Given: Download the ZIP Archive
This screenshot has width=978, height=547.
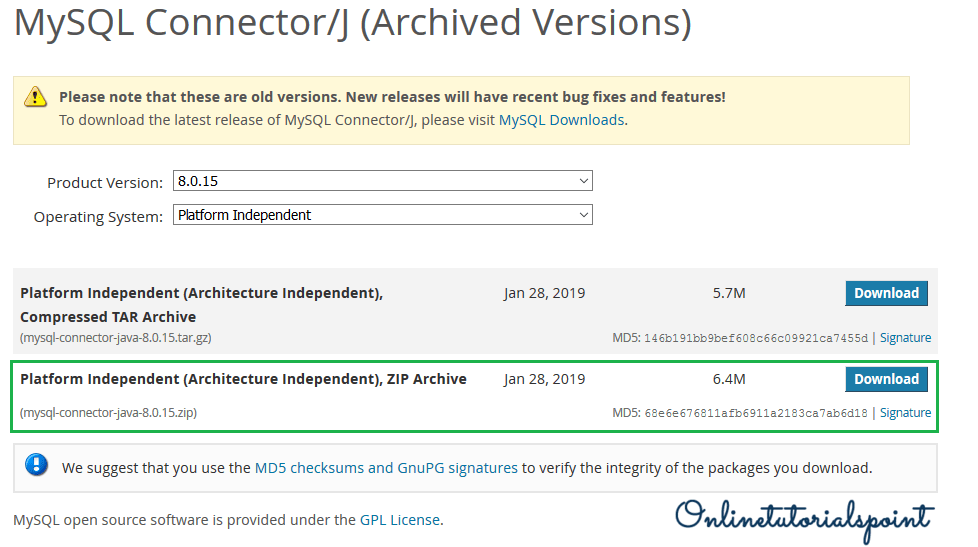Looking at the screenshot, I should click(886, 379).
